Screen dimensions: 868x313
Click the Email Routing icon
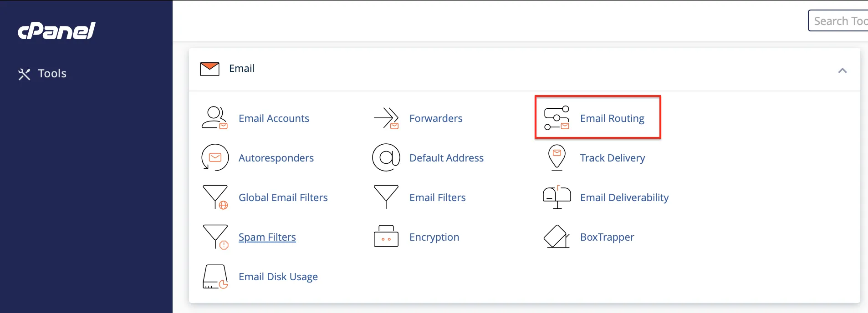pos(557,118)
